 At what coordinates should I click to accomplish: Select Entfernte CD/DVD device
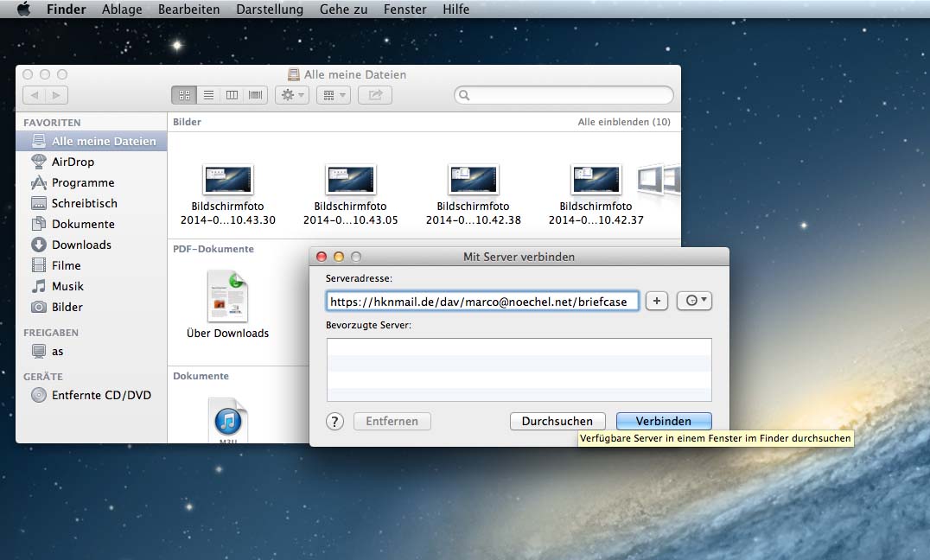point(101,395)
